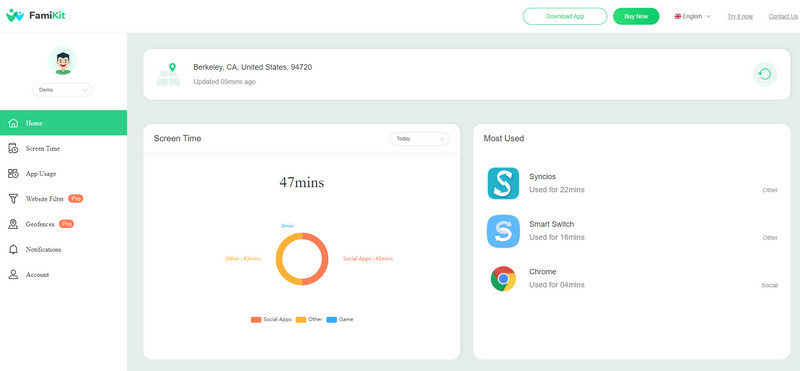The height and width of the screenshot is (371, 800).
Task: Click the Demo profile avatar
Action: pos(63,61)
